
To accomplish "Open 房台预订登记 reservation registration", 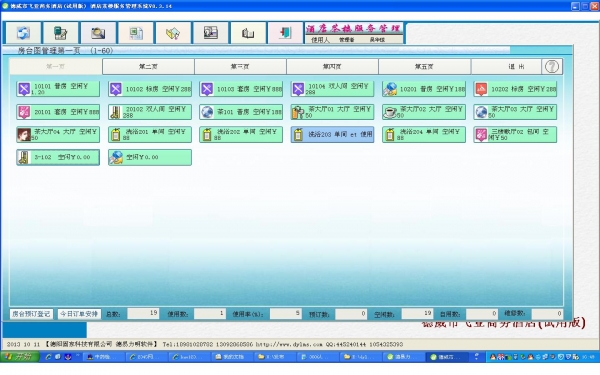I will pyautogui.click(x=31, y=314).
